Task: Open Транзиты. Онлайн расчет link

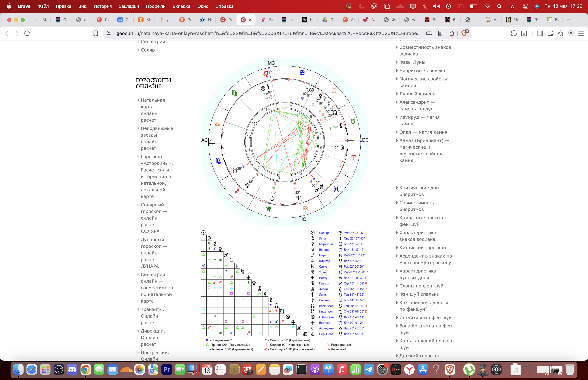Action: (x=152, y=316)
